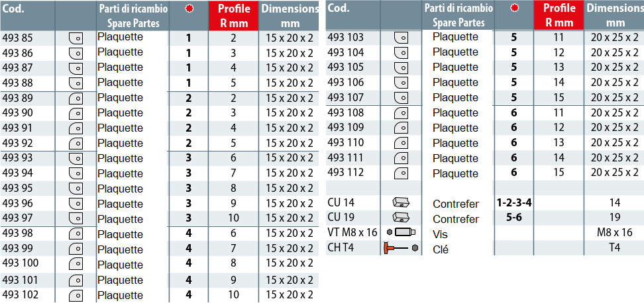The height and width of the screenshot is (303, 644).
Task: Select the plaquette icon for 493 103
Action: click(x=401, y=38)
